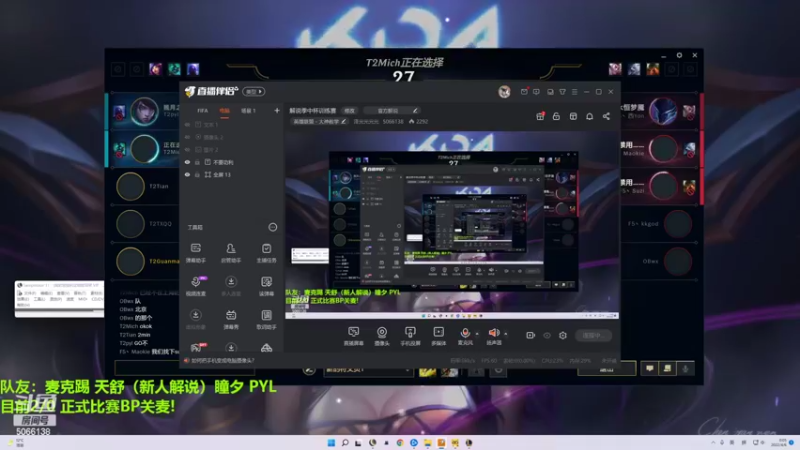The width and height of the screenshot is (800, 450).
Task: Bring the Notepad window to front
Action: (x=59, y=299)
